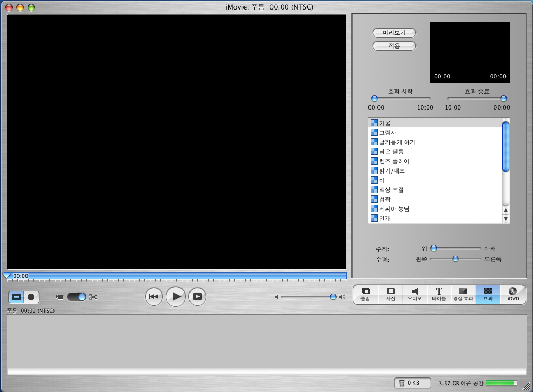Click the 수평 horizontal slider handle
The image size is (533, 392).
pyautogui.click(x=455, y=259)
